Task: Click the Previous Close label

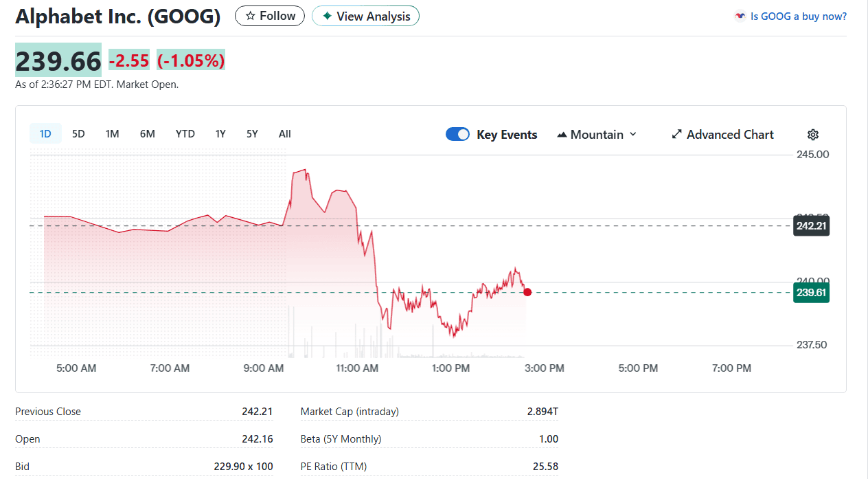Action: point(48,412)
